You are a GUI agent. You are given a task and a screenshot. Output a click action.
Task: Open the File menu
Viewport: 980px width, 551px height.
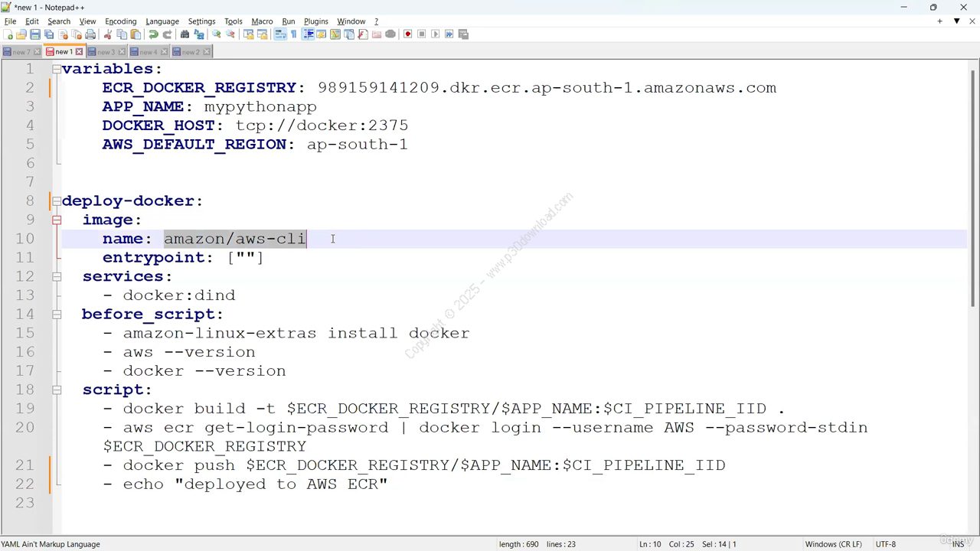point(10,21)
